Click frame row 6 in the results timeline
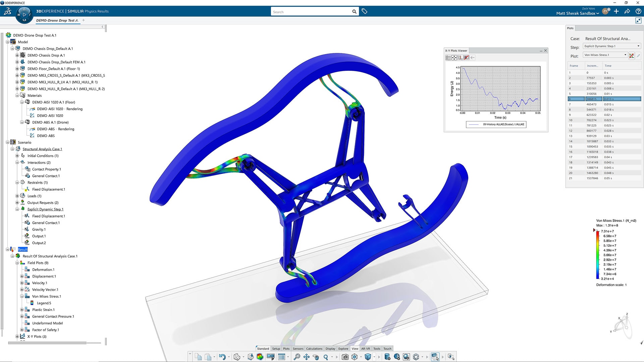This screenshot has height=362, width=644. point(604,99)
